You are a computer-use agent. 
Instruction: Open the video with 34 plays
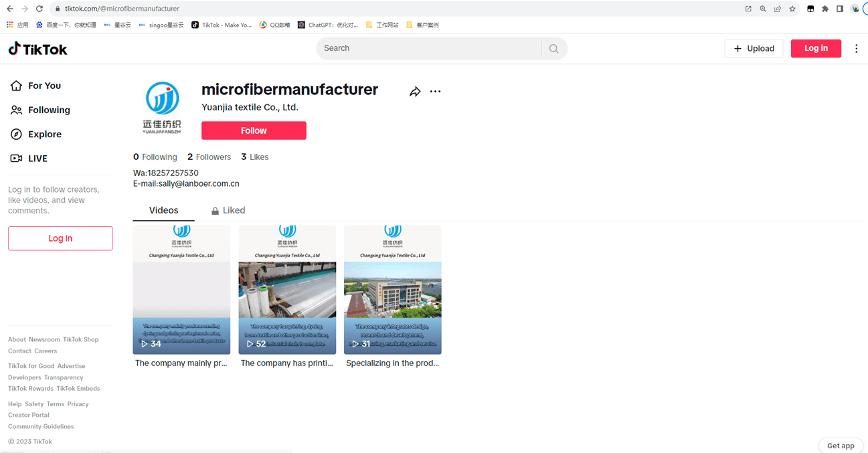[181, 290]
